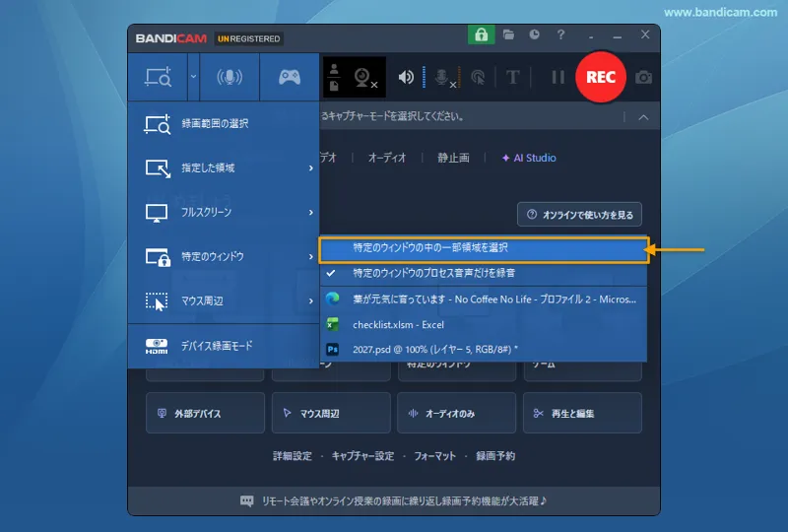Expand マウス周辺 submenu arrow
788x532 pixels.
click(x=311, y=300)
